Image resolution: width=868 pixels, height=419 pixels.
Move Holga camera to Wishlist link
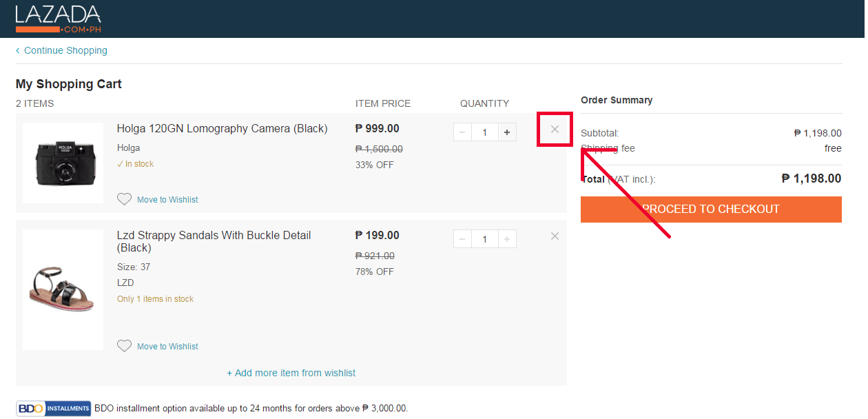[x=167, y=200]
